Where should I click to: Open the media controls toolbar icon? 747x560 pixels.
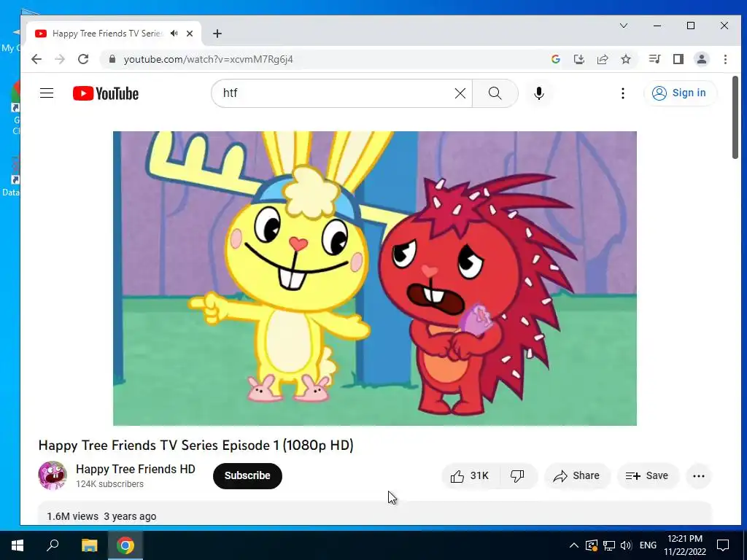click(654, 59)
